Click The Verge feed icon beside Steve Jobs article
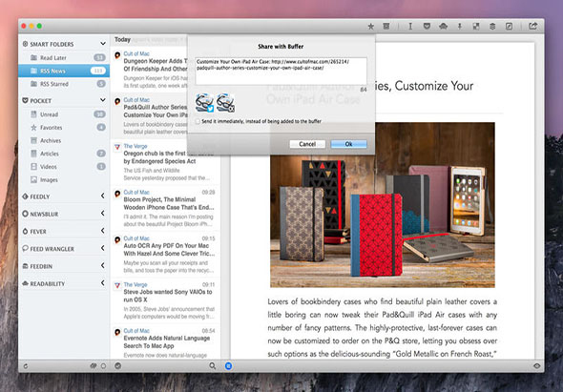Viewport: 563px width, 392px height. click(x=117, y=286)
